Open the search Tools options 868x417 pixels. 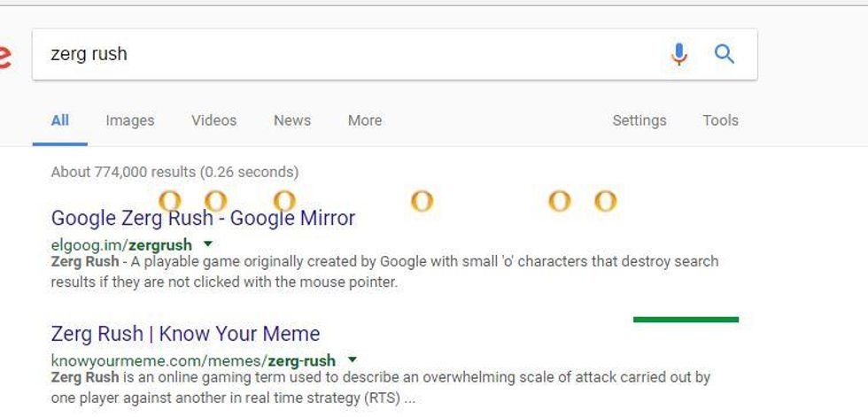click(721, 120)
